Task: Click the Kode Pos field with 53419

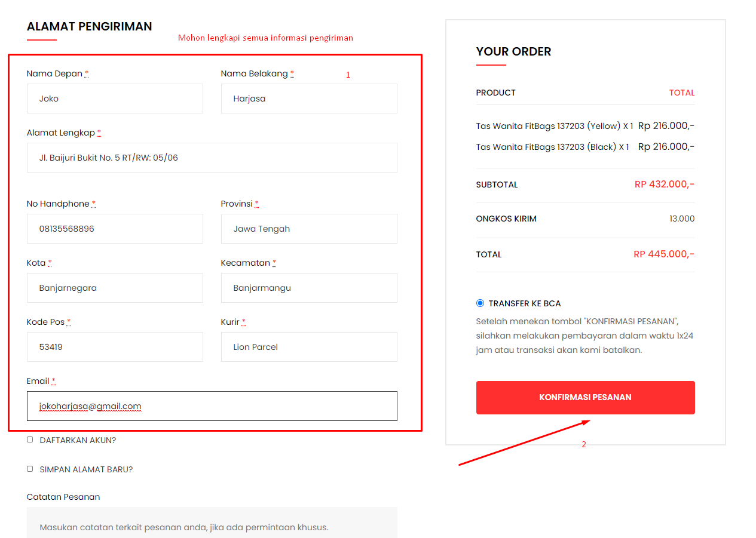Action: 115,347
